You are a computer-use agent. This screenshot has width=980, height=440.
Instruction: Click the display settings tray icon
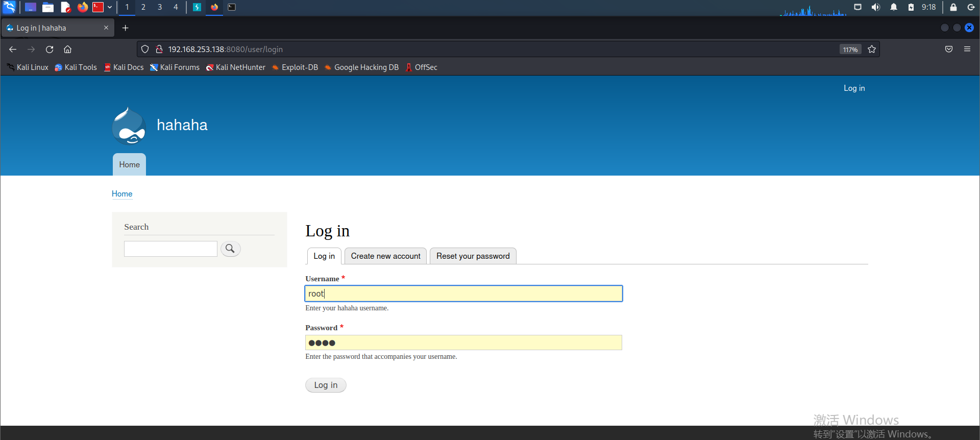[x=858, y=7]
